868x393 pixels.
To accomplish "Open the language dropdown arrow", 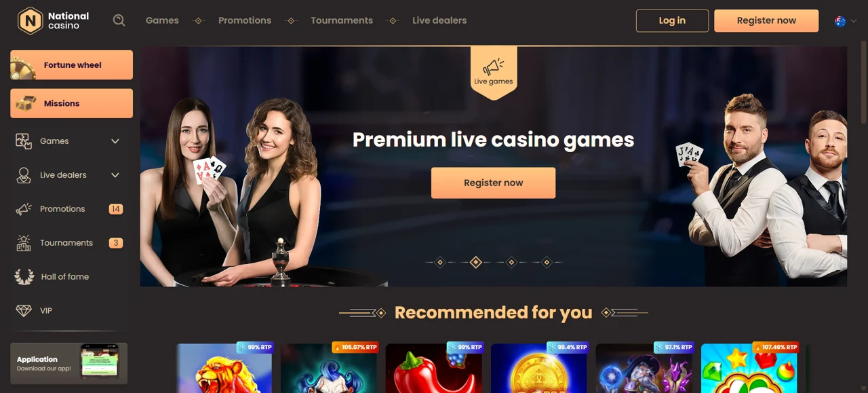I will pyautogui.click(x=854, y=21).
